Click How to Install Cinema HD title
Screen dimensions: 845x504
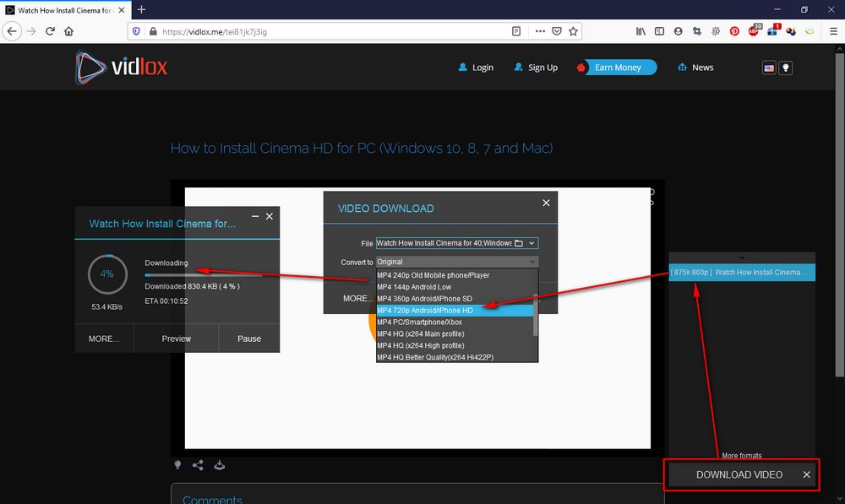point(362,148)
